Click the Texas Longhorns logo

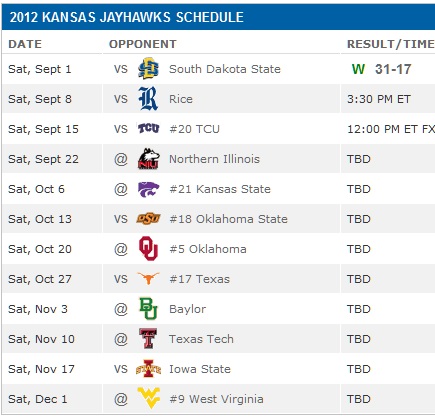click(148, 278)
